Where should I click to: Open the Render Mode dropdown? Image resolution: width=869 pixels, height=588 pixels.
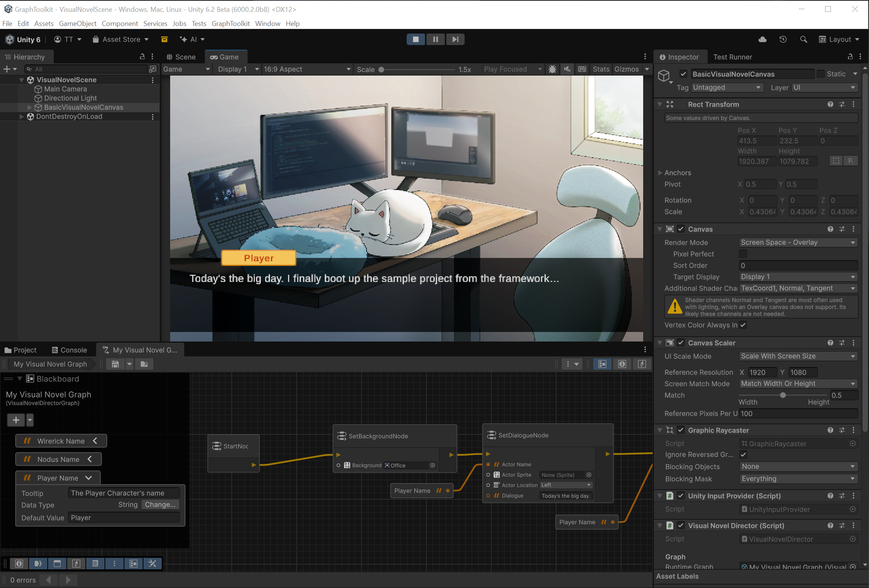pyautogui.click(x=798, y=242)
